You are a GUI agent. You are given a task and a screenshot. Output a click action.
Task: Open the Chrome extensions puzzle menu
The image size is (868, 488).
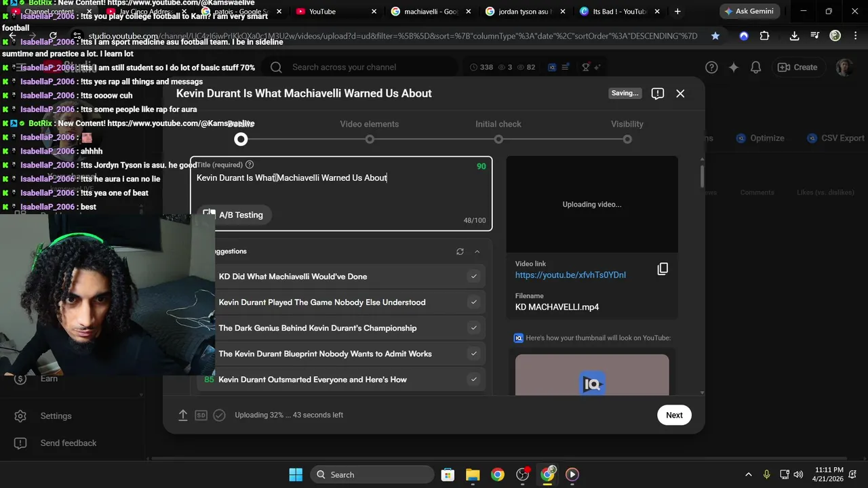(x=764, y=36)
